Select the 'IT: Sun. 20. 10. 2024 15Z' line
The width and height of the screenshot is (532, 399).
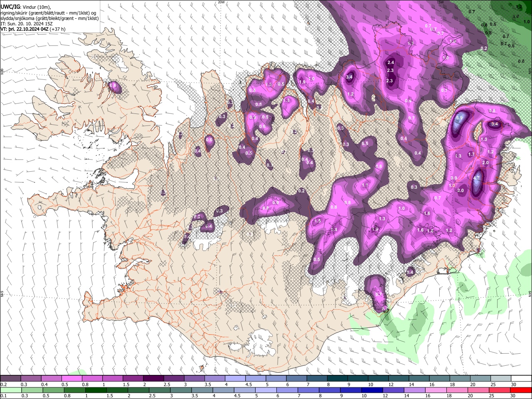[26, 24]
